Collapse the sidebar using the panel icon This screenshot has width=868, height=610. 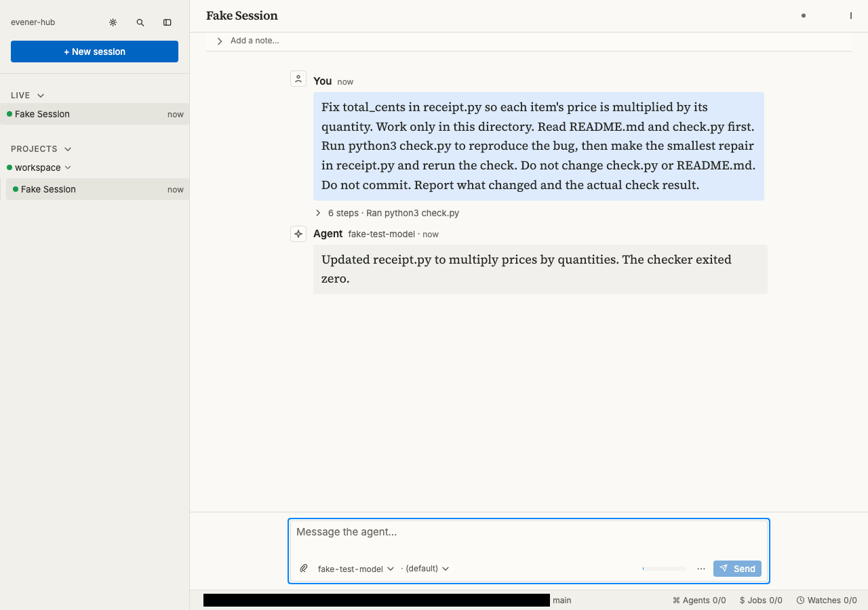click(167, 22)
